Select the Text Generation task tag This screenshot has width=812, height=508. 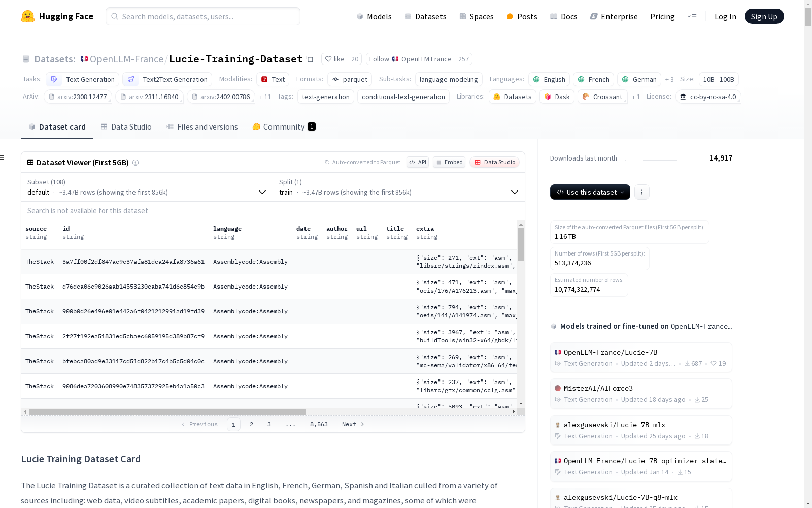click(83, 79)
